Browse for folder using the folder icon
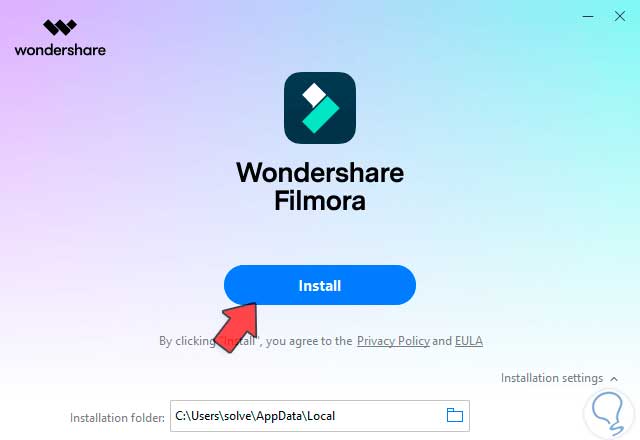The width and height of the screenshot is (640, 440). 454,416
